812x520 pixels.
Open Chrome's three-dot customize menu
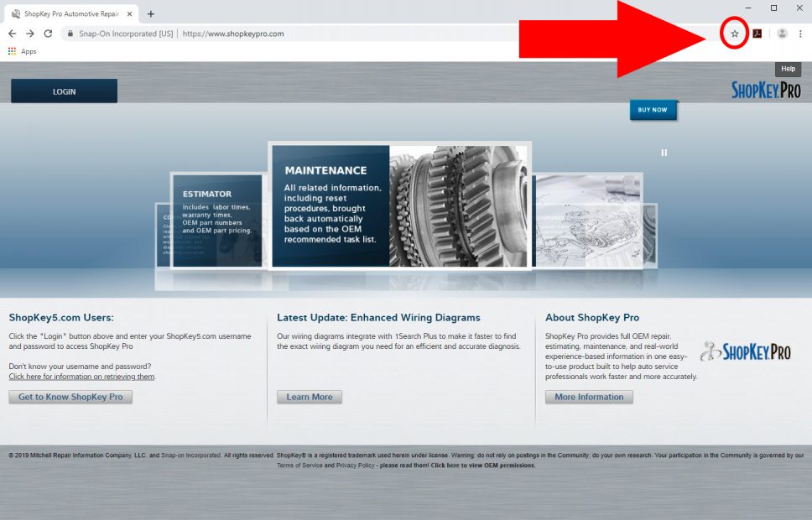[800, 34]
